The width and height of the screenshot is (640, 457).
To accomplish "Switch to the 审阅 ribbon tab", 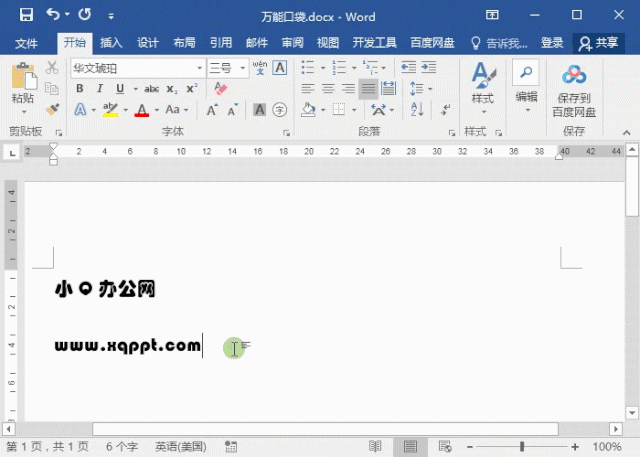I will [x=292, y=43].
